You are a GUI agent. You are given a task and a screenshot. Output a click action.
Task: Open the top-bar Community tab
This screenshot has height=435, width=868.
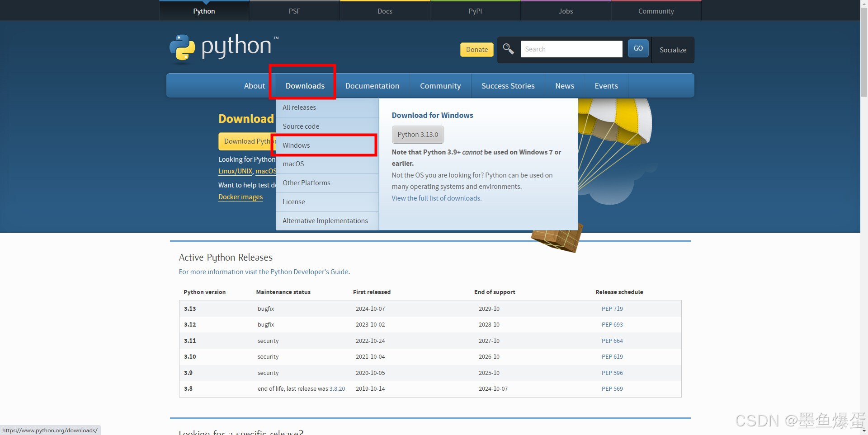tap(656, 11)
